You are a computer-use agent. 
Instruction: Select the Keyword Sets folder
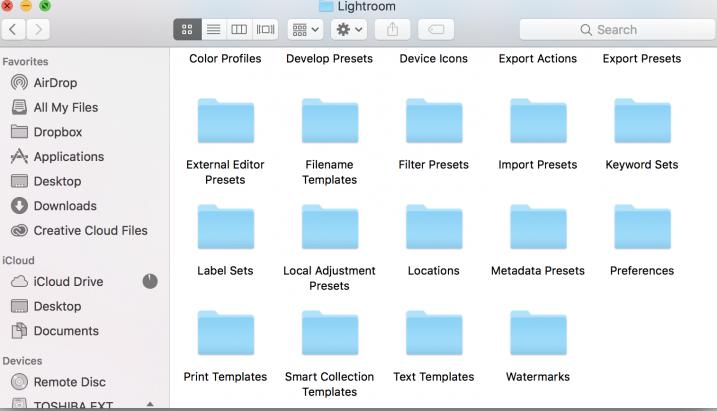[642, 121]
